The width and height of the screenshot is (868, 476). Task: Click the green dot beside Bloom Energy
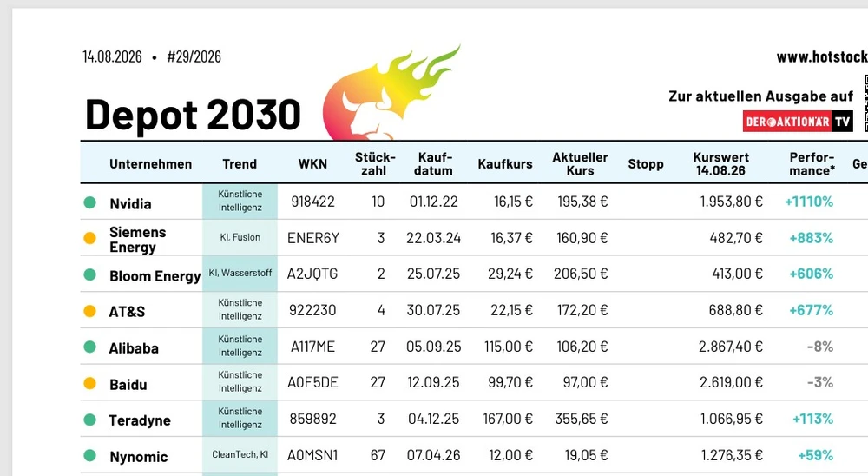(x=89, y=274)
